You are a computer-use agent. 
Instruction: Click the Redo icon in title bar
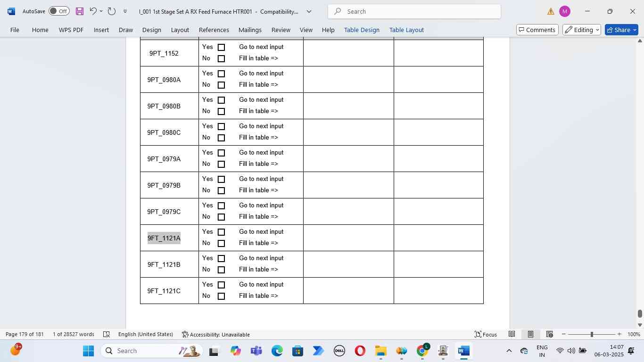[x=112, y=11]
